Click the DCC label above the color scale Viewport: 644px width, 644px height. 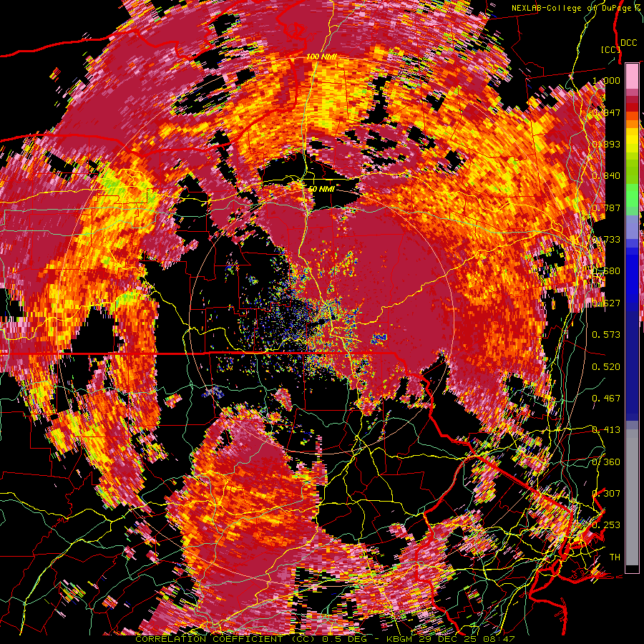tap(628, 43)
